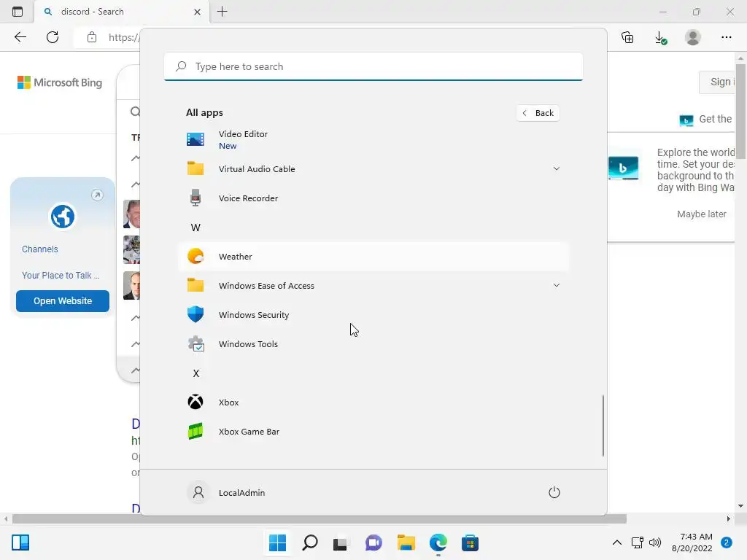Open Xbox Game Bar icon

(x=196, y=432)
